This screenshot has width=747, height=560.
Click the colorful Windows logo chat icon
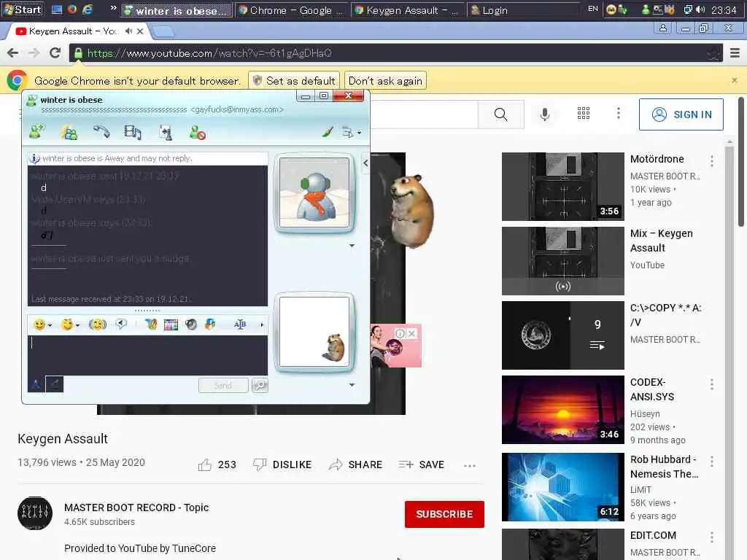pos(210,324)
